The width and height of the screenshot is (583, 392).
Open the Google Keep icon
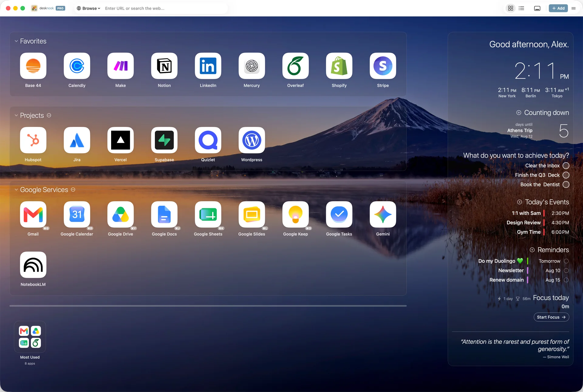tap(295, 214)
